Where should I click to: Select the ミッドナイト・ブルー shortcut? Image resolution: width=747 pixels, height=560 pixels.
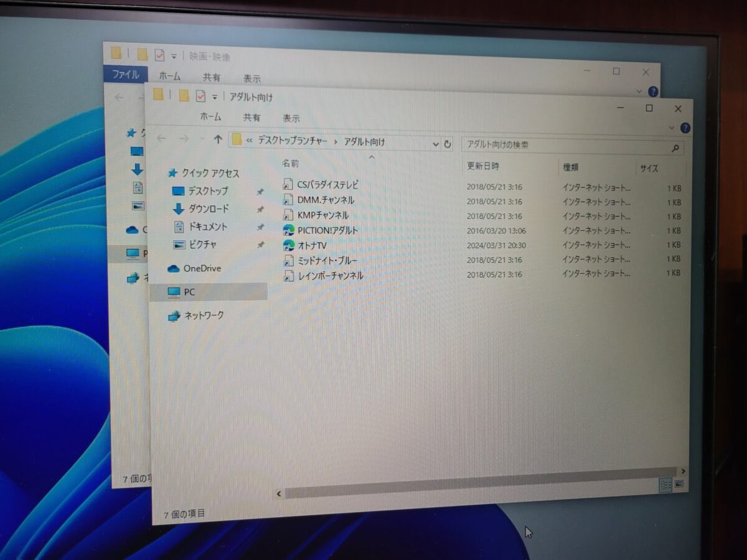[x=327, y=260]
